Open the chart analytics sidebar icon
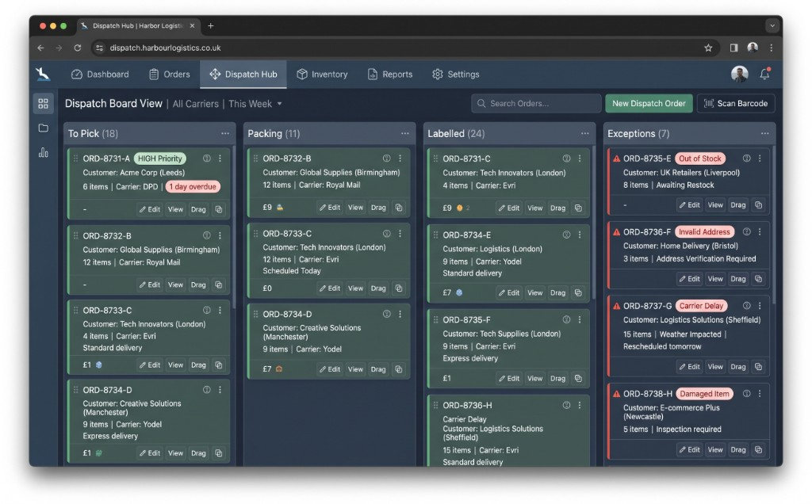The image size is (812, 504). 44,152
